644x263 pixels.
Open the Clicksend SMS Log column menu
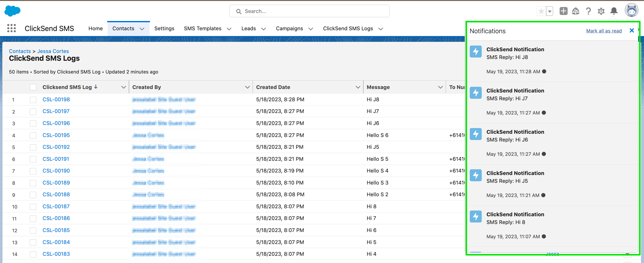coord(123,87)
